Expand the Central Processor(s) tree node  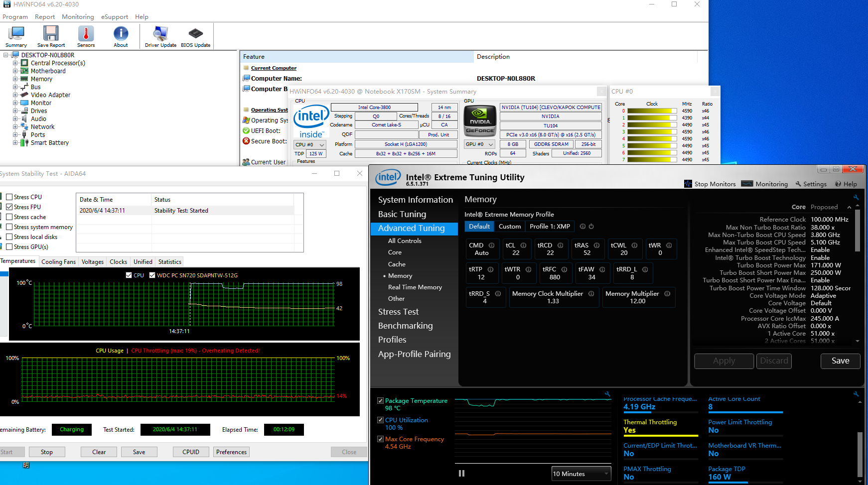15,63
